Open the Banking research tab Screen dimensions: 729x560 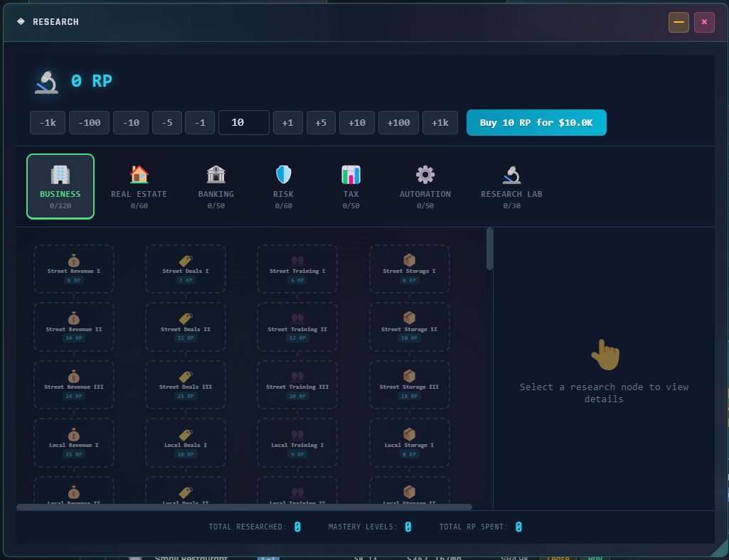click(x=215, y=186)
